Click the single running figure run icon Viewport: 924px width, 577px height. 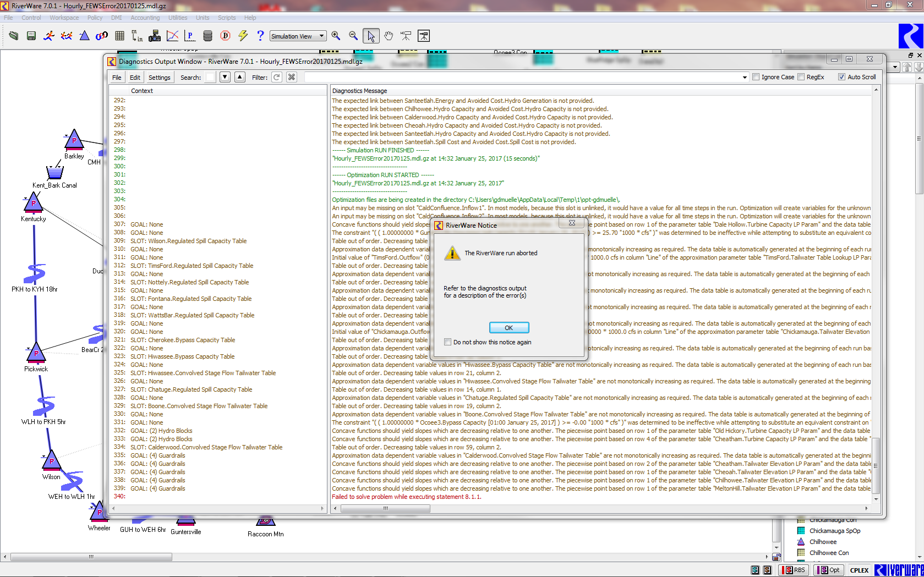[49, 36]
